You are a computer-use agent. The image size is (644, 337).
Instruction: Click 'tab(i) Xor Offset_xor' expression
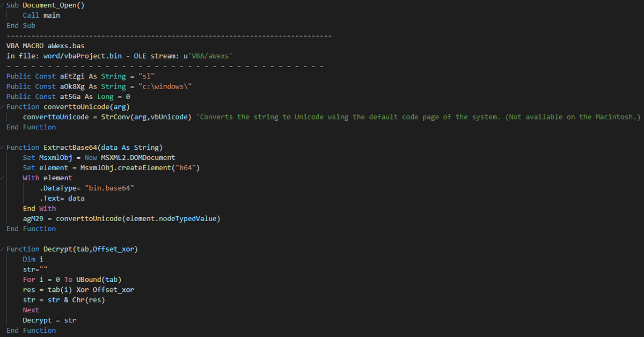91,290
